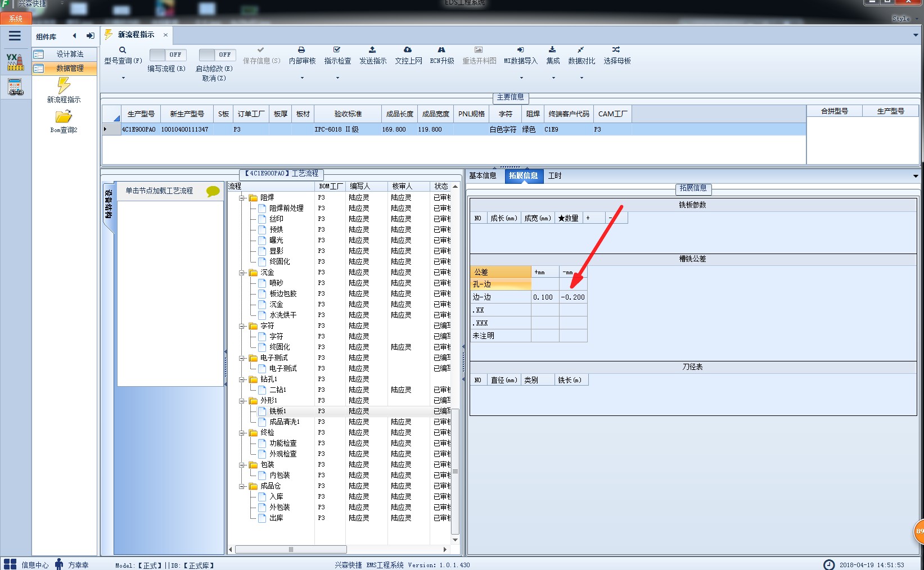Image resolution: width=924 pixels, height=570 pixels.
Task: Click 信息中心 grid icon in status bar
Action: pos(10,564)
